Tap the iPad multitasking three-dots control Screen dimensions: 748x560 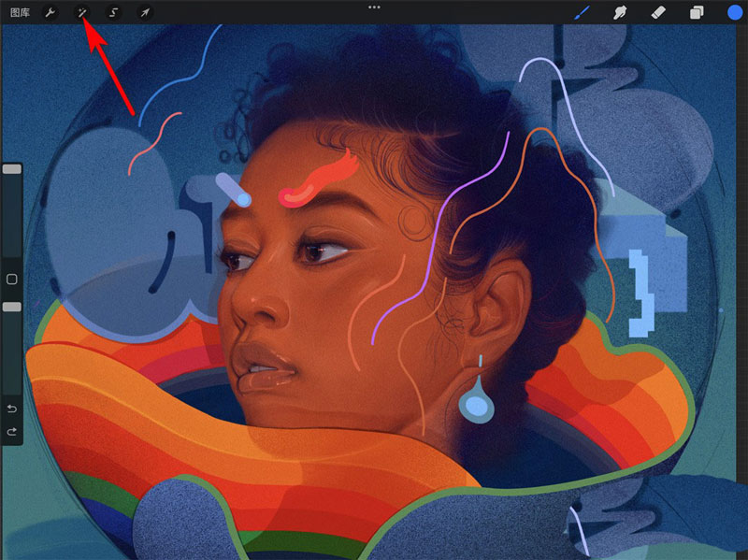point(375,7)
